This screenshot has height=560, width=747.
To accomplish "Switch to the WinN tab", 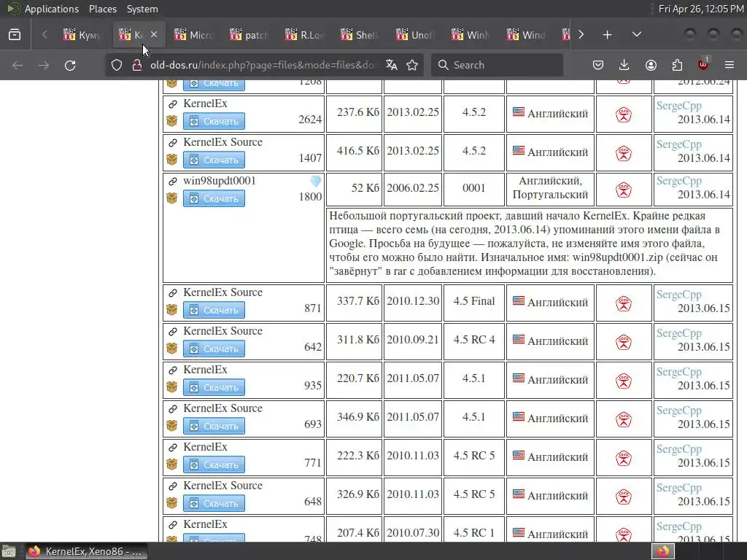I will [x=471, y=35].
